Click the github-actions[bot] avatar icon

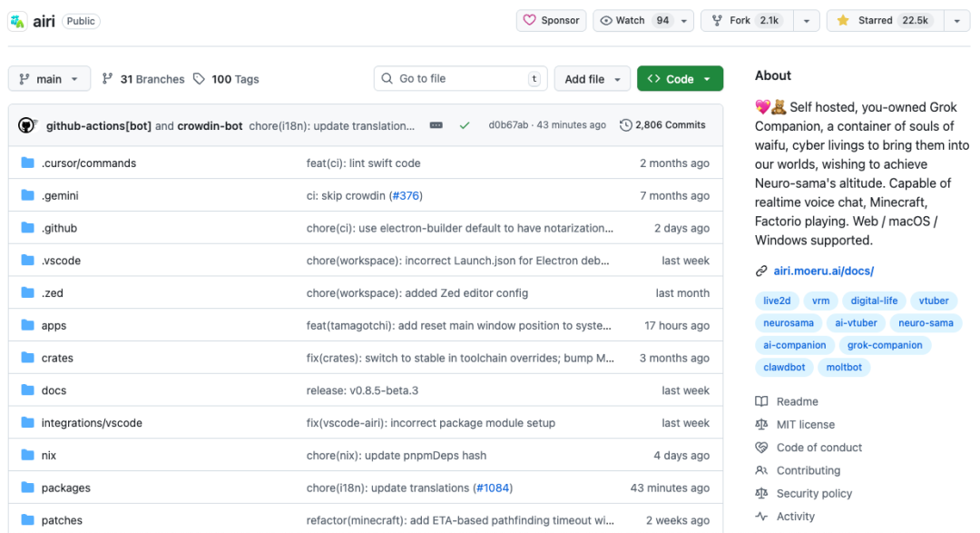coord(27,125)
